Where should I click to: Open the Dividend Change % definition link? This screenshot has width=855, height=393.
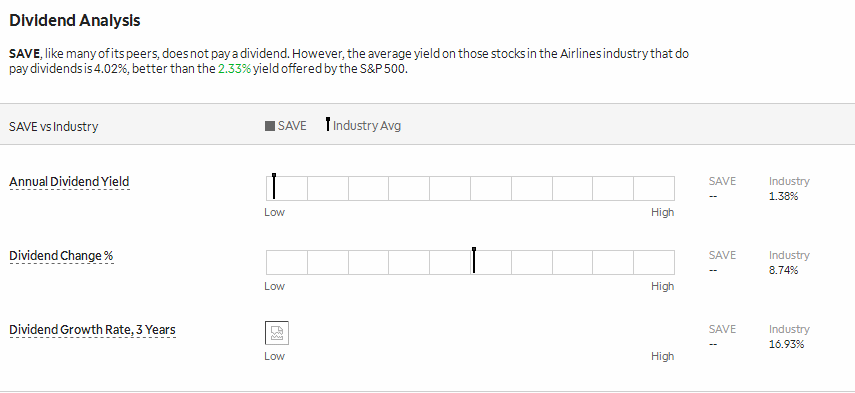61,256
